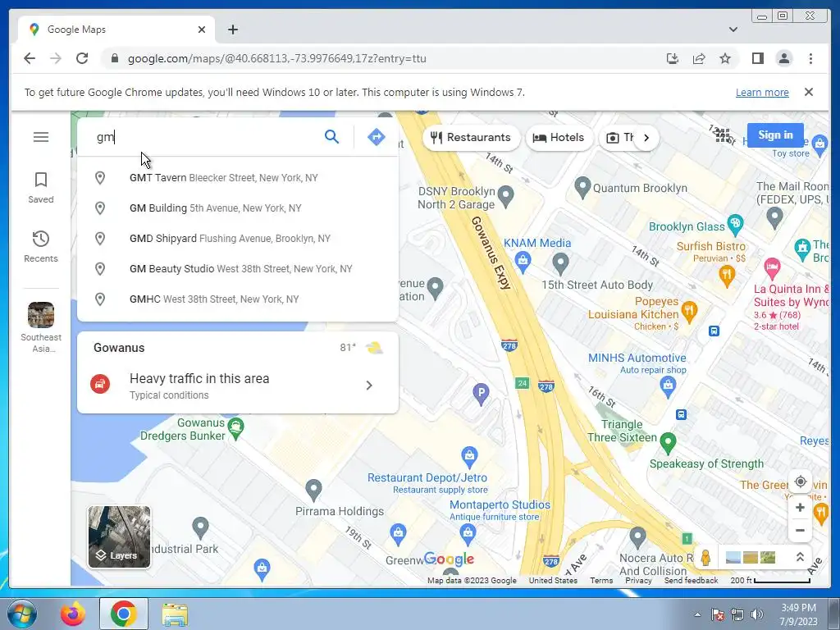Viewport: 840px width, 630px height.
Task: Open the Learn more link in the Chrome update bar
Action: click(x=762, y=92)
